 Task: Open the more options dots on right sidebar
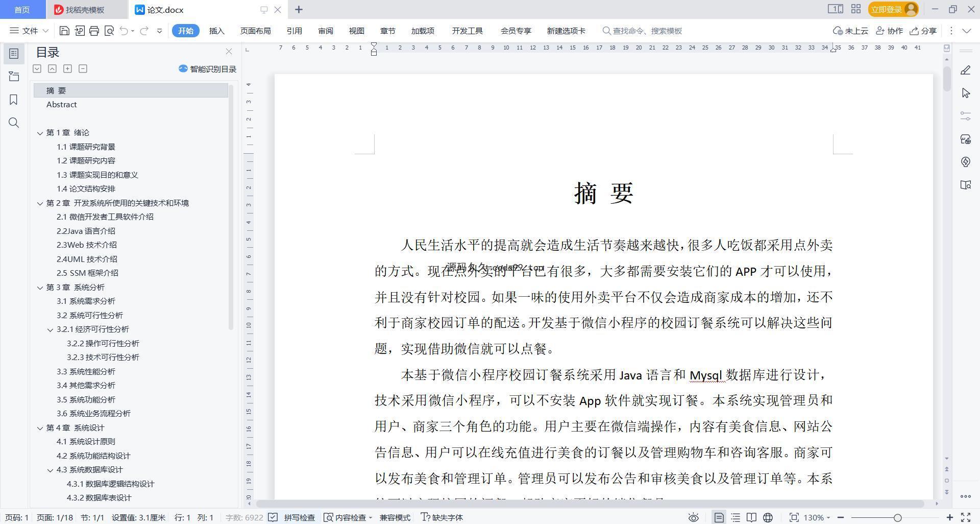tap(965, 496)
